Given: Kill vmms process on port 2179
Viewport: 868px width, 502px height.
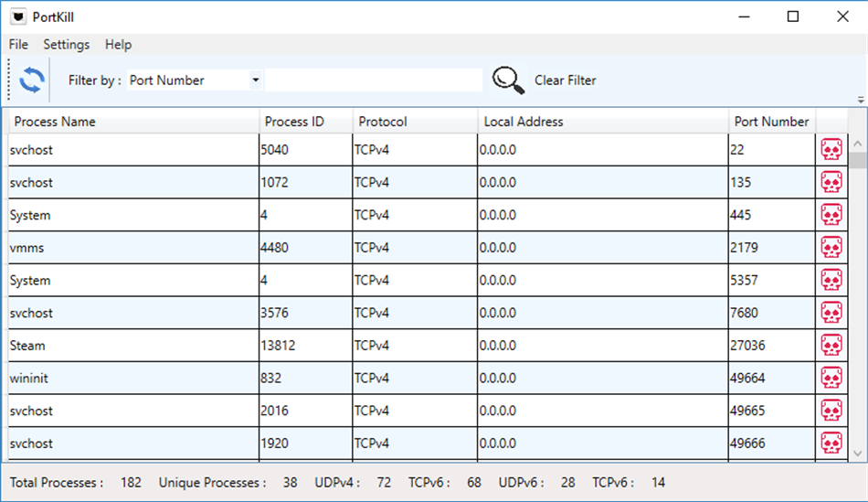Looking at the screenshot, I should [x=831, y=248].
